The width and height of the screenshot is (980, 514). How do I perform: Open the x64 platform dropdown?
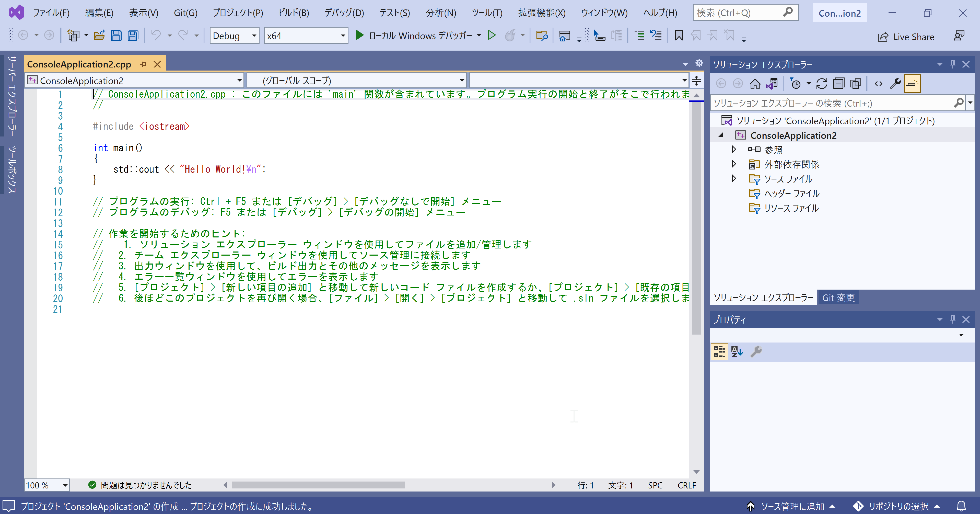(x=306, y=36)
